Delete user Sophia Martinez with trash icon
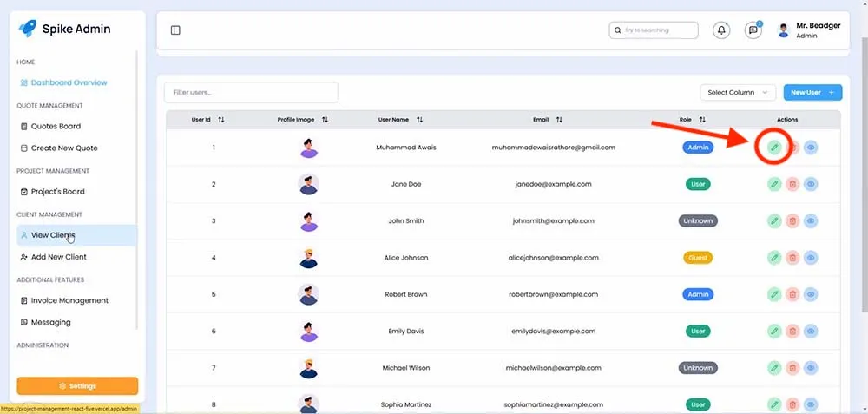 792,404
